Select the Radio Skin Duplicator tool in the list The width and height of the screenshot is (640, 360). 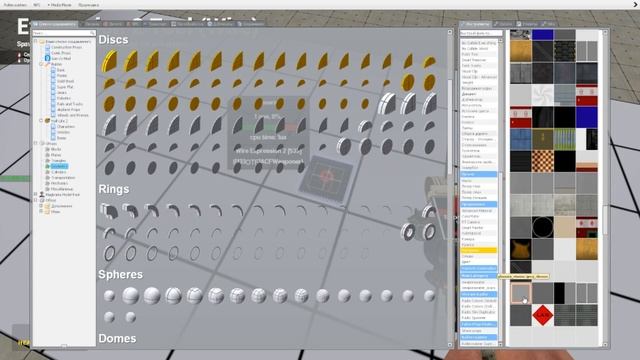pos(478,312)
